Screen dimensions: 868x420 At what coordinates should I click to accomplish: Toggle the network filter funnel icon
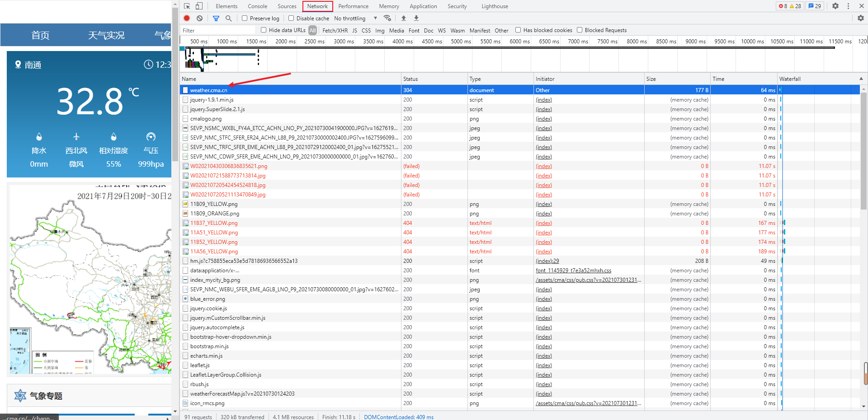tap(216, 19)
